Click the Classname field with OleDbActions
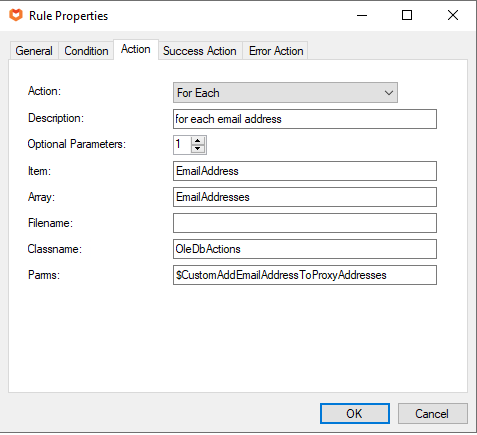Image resolution: width=477 pixels, height=435 pixels. (305, 249)
